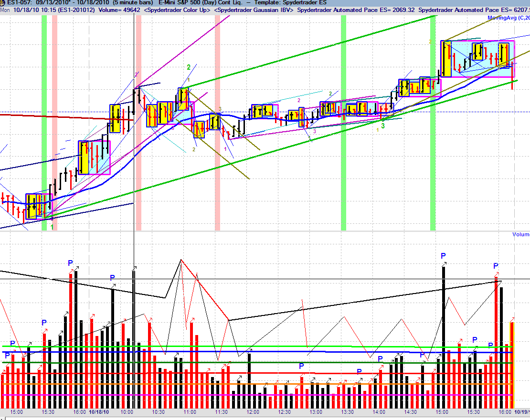The height and width of the screenshot is (420, 530).
Task: Click the 11:00 label on the time axis
Action: coord(190,412)
